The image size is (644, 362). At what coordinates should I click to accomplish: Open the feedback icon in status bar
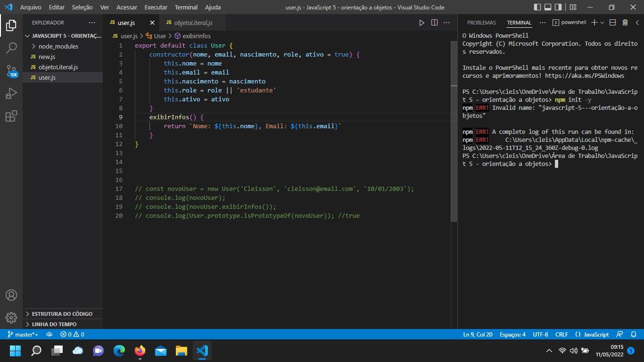click(620, 334)
